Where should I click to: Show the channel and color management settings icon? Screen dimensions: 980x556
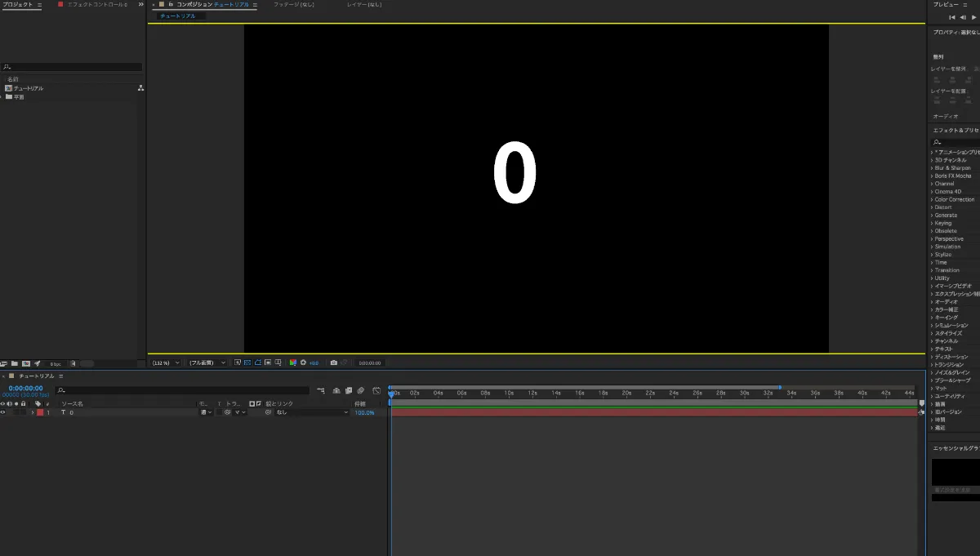pyautogui.click(x=293, y=363)
